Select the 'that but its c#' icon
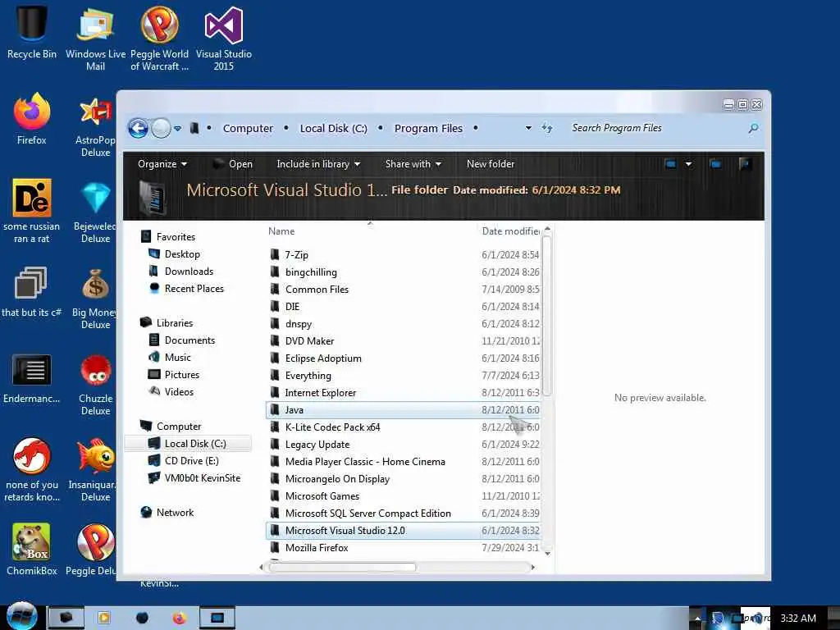Image resolution: width=840 pixels, height=630 pixels. (32, 291)
